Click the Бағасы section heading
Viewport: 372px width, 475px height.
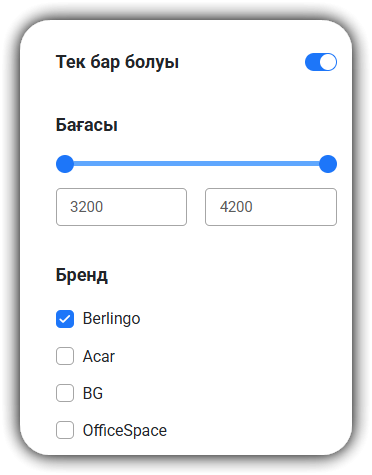pyautogui.click(x=87, y=125)
